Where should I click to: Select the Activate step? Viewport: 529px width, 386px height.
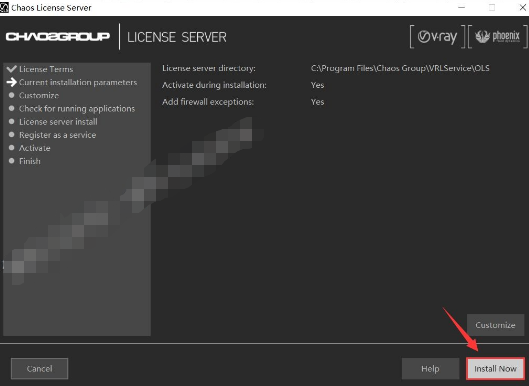coord(34,148)
